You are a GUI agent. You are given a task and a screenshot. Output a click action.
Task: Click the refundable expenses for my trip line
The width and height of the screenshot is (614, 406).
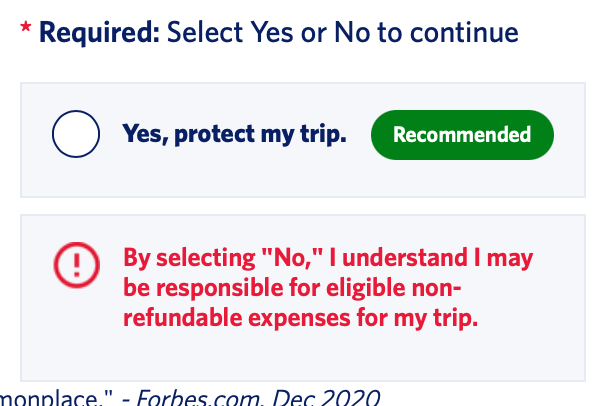tap(300, 317)
